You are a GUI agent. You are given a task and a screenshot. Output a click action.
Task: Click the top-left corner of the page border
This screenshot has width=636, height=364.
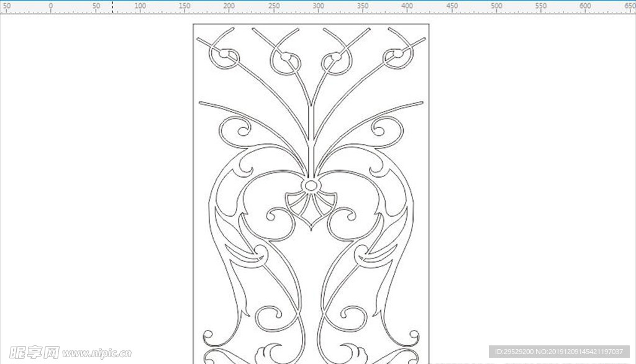click(193, 24)
